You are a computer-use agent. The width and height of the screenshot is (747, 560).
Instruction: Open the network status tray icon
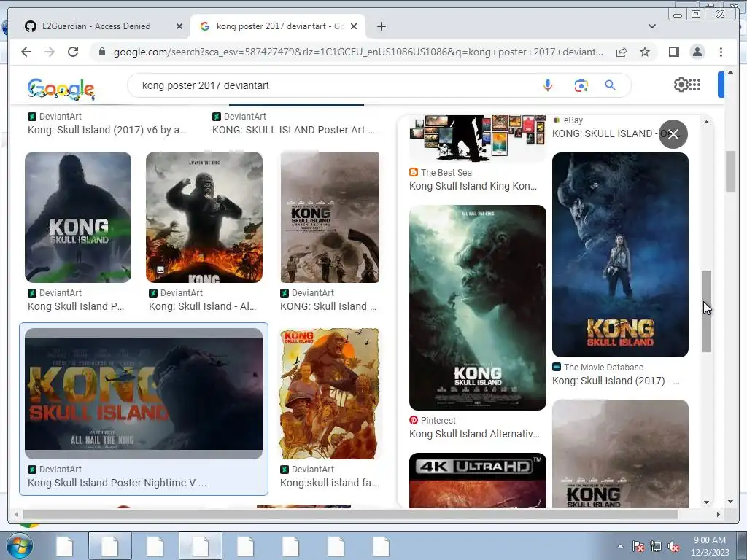(x=656, y=547)
